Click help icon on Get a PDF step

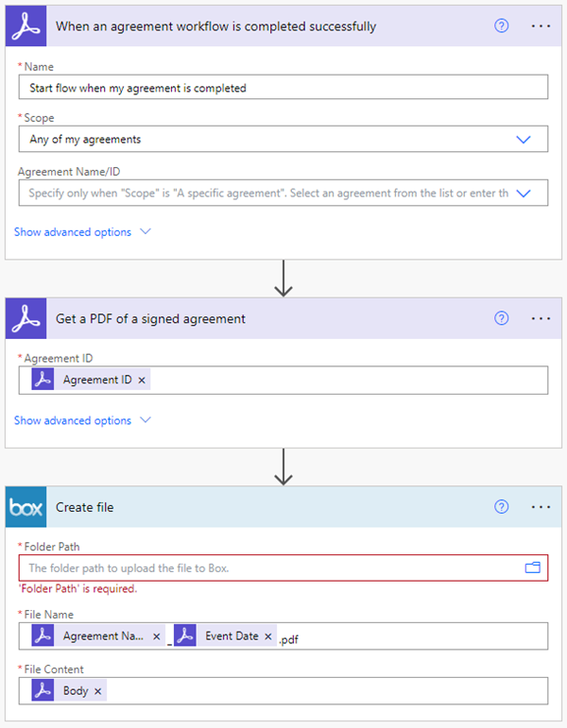pos(502,318)
